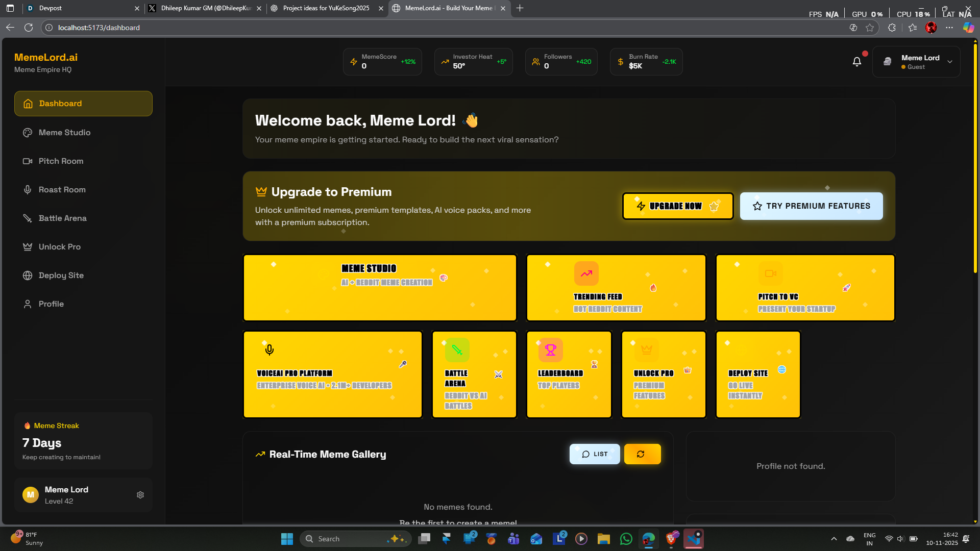Open the notifications bell icon
This screenshot has height=551, width=980.
(857, 62)
